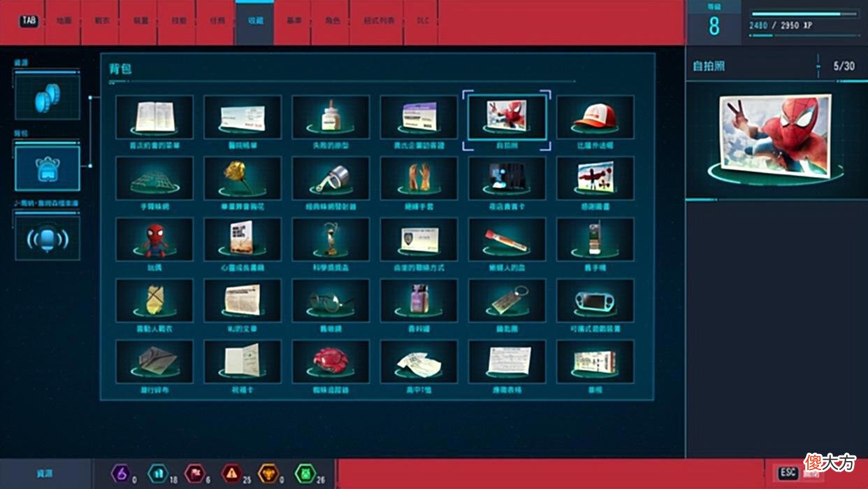
Task: Click the level 8 indicator
Action: point(714,25)
